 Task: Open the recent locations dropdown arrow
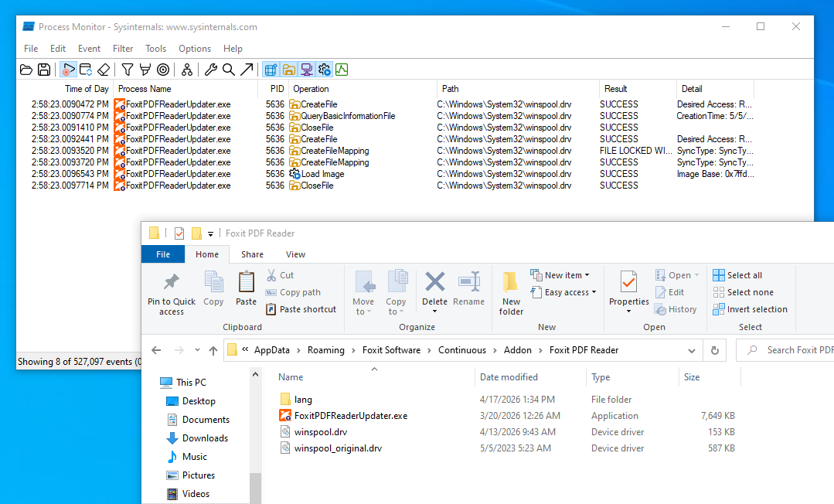197,350
